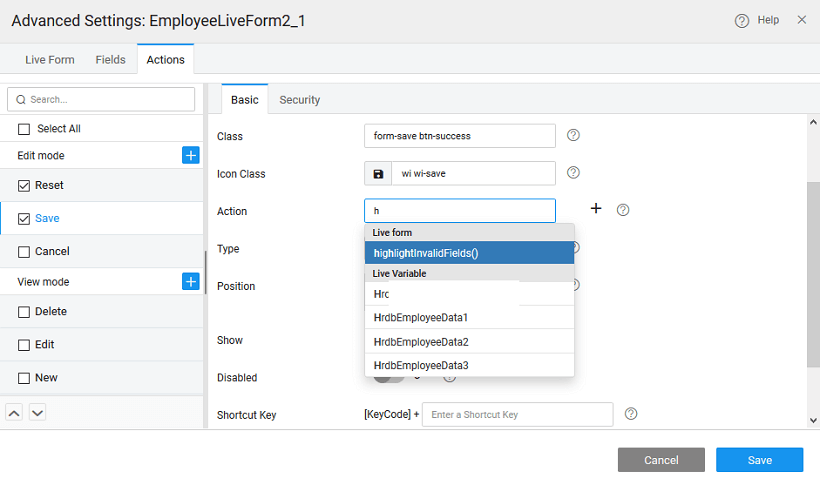Viewport: 820px width, 485px height.
Task: Open the Security tab
Action: 299,100
